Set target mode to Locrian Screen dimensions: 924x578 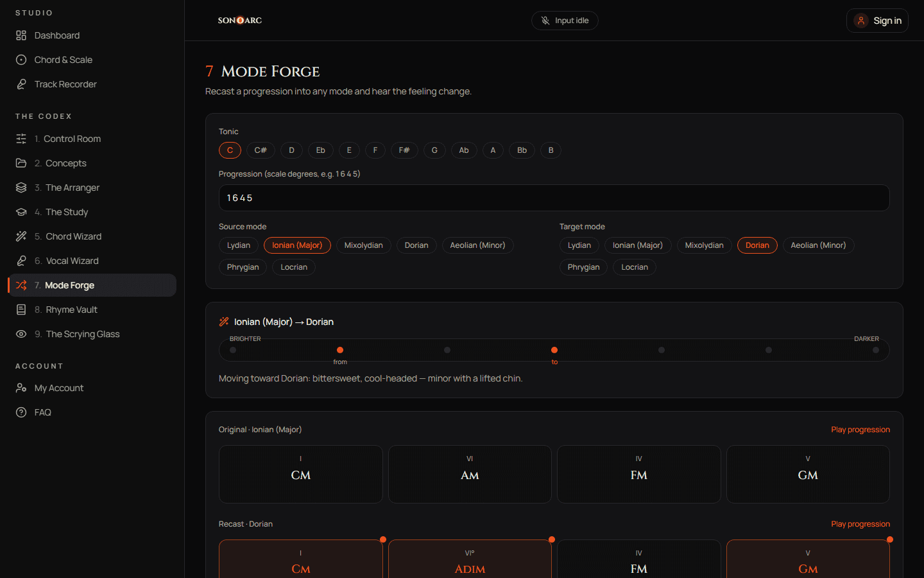[x=635, y=267]
